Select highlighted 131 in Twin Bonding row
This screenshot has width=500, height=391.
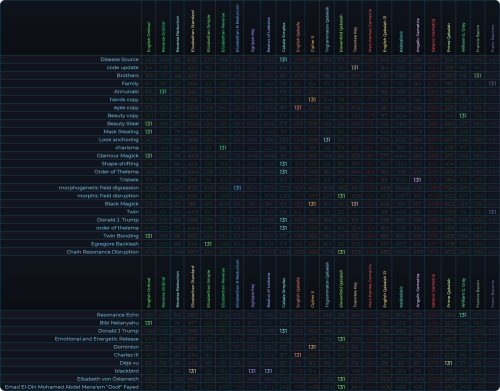tap(149, 236)
